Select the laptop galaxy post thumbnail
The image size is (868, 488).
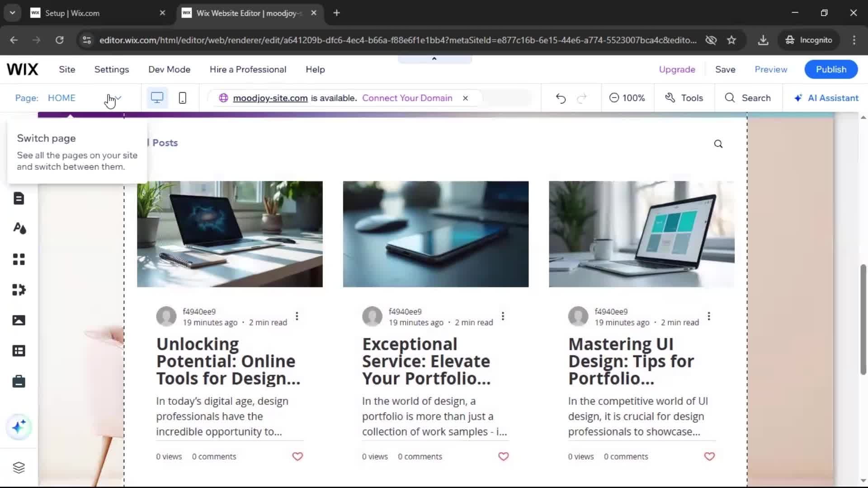[x=230, y=234]
